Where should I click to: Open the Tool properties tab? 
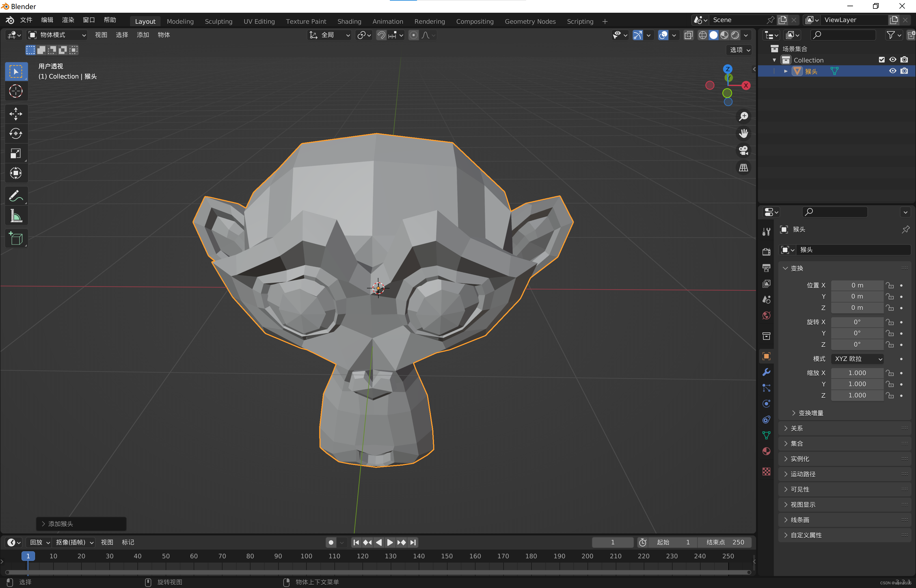coord(766,232)
